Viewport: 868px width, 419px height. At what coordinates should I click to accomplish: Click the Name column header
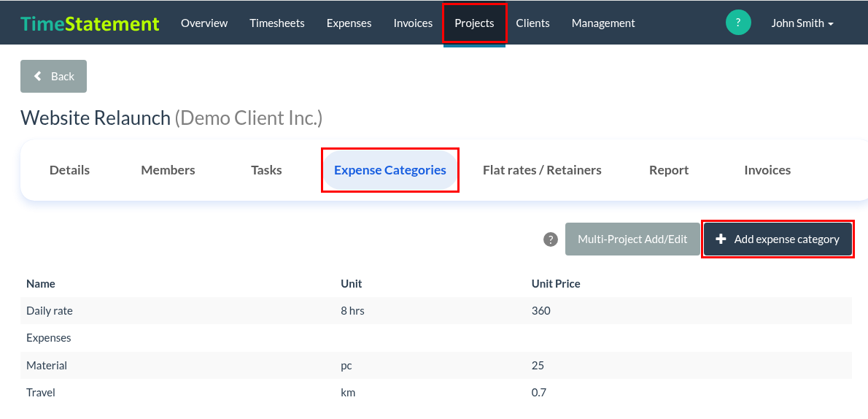coord(41,284)
